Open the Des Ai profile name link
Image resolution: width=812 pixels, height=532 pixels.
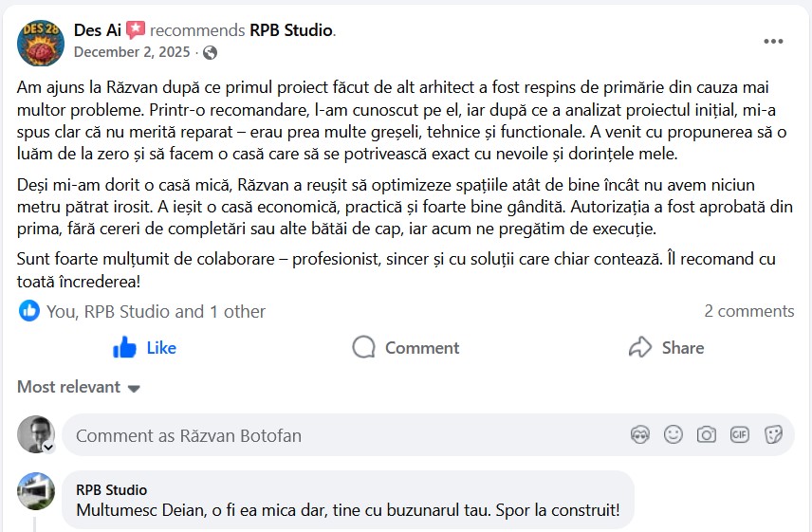[x=98, y=30]
